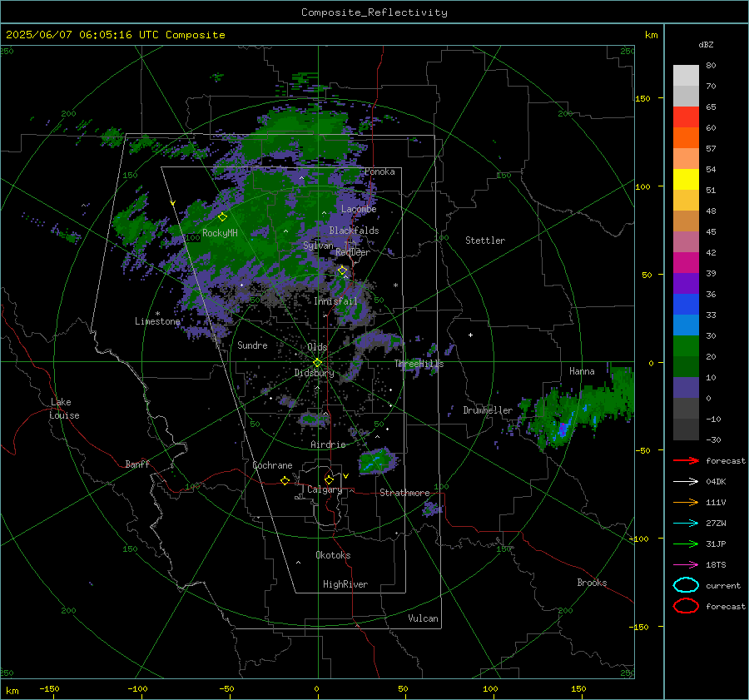
Task: Click the Hanna town label
Action: [x=582, y=371]
